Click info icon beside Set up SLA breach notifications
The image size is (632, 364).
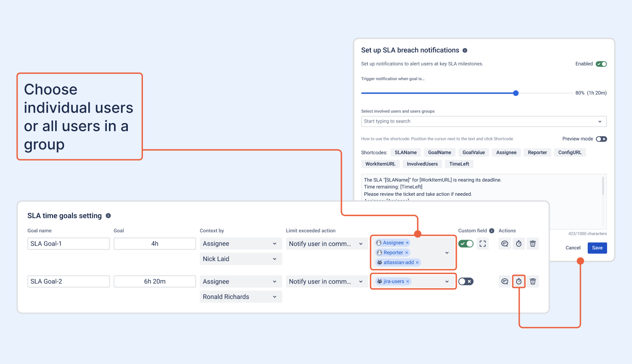coord(465,50)
